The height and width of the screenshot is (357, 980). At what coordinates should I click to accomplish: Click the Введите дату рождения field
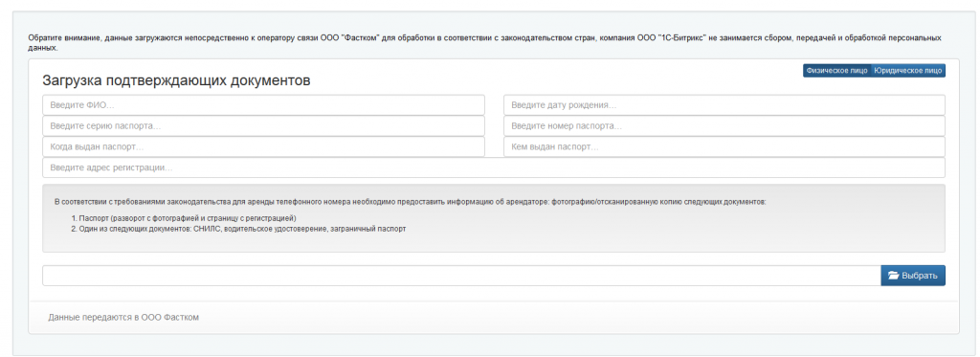[x=724, y=105]
